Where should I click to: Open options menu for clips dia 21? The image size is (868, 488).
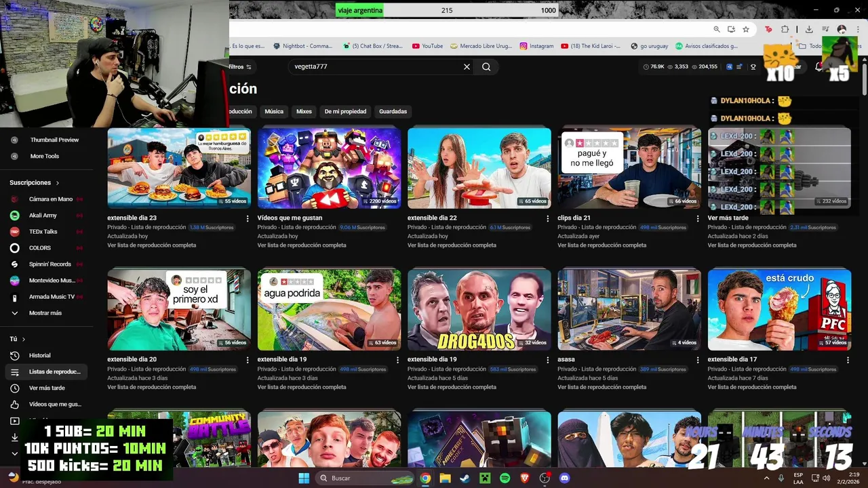point(698,219)
